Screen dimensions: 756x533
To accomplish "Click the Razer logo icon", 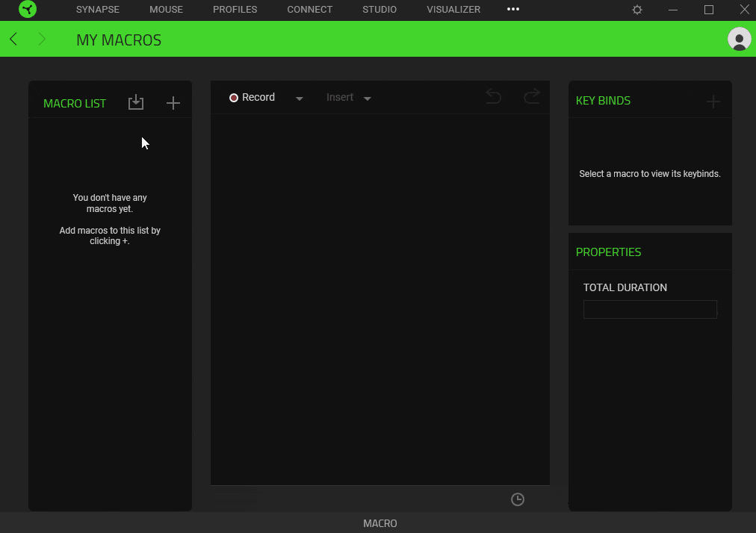I will point(28,10).
